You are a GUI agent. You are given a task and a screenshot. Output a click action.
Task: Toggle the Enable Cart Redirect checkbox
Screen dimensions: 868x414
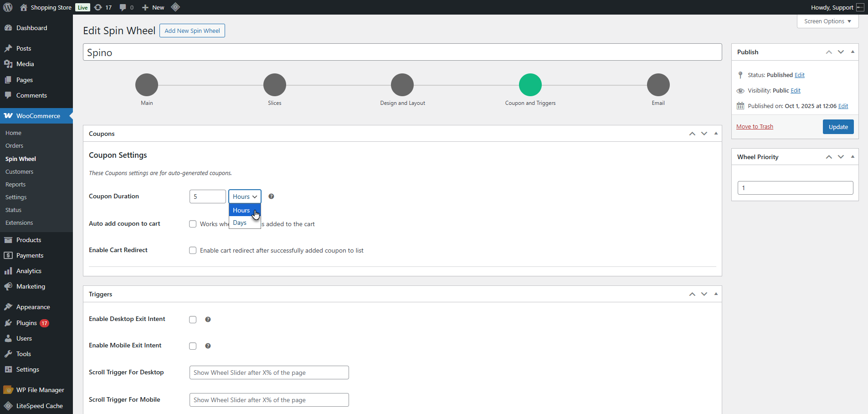(193, 250)
